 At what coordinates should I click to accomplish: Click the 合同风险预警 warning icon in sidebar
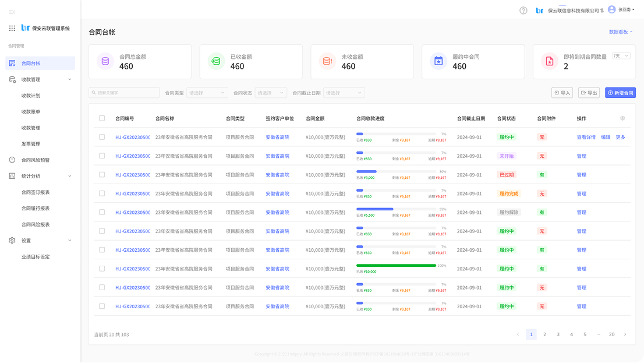tap(12, 160)
